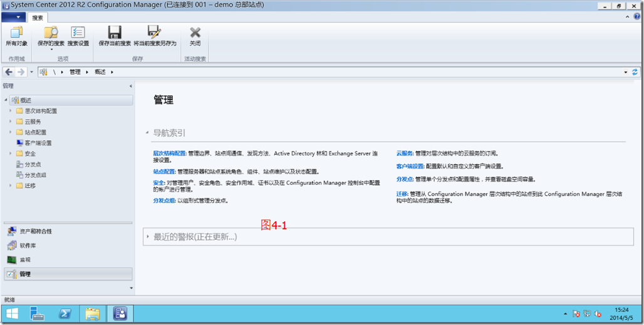Expand the 云服务 folder
The image size is (644, 325).
click(10, 121)
